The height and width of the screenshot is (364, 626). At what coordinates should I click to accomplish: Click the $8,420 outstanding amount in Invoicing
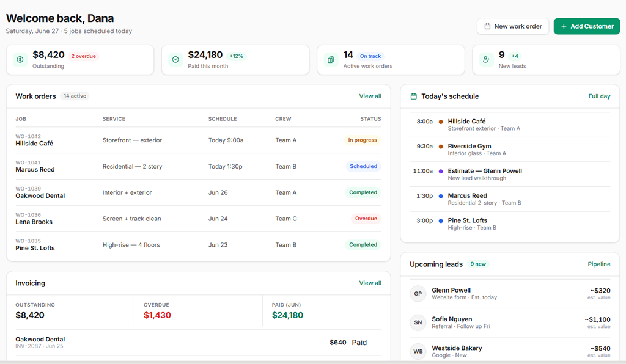click(30, 315)
